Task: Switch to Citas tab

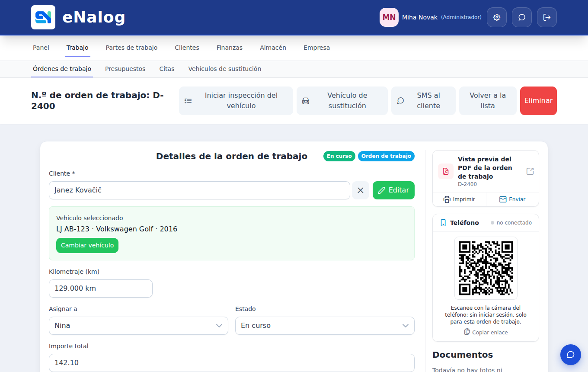Action: pyautogui.click(x=167, y=69)
